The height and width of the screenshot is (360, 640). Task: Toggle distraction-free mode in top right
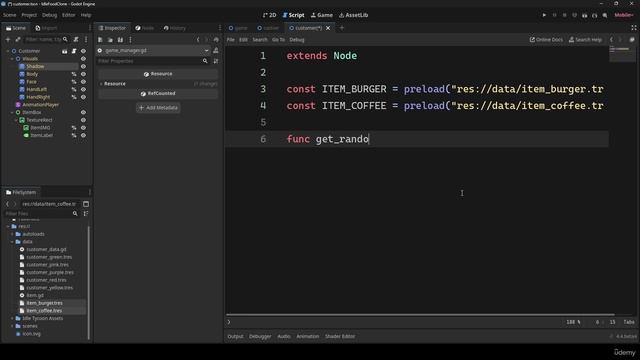click(x=633, y=28)
